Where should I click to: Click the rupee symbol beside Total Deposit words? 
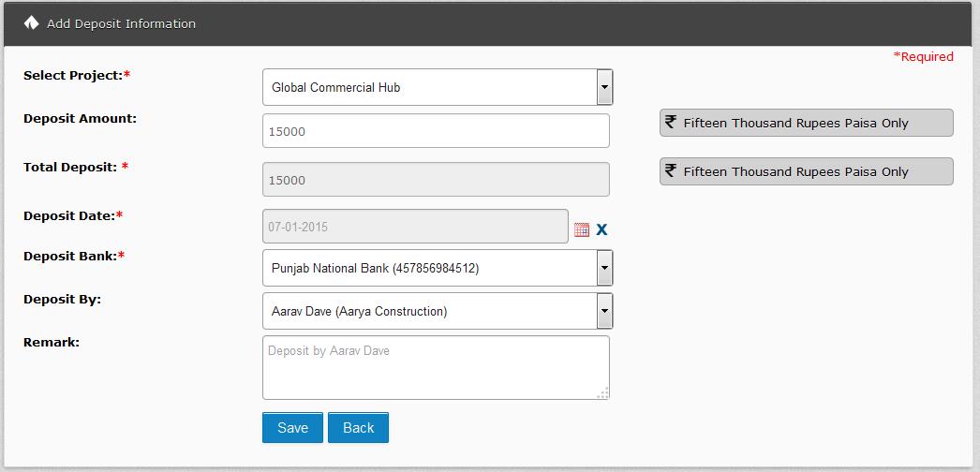click(671, 170)
